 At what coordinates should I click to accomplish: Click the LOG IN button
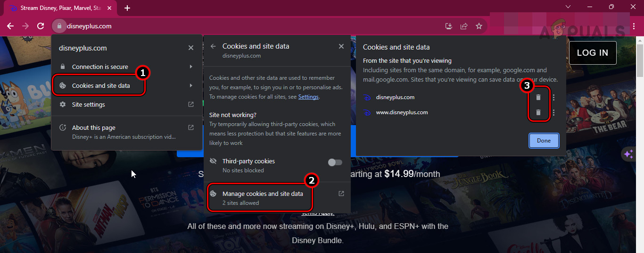click(593, 53)
